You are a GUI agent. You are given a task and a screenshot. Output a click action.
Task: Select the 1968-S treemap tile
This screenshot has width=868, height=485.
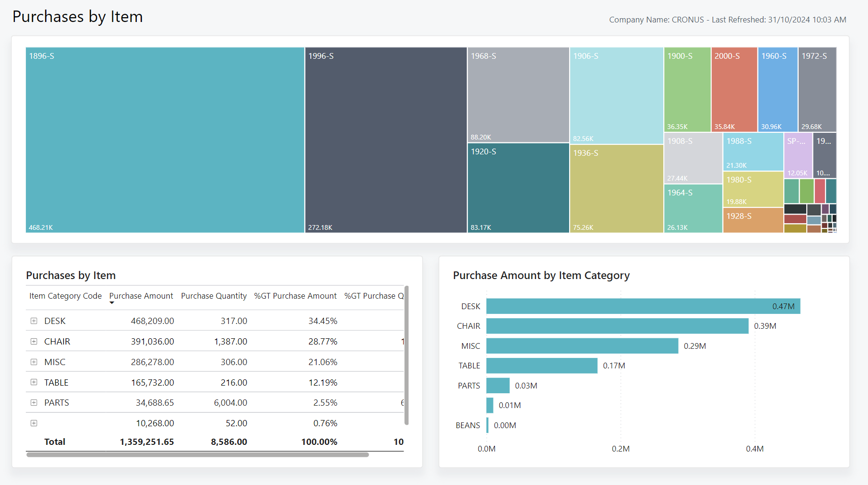pos(518,95)
